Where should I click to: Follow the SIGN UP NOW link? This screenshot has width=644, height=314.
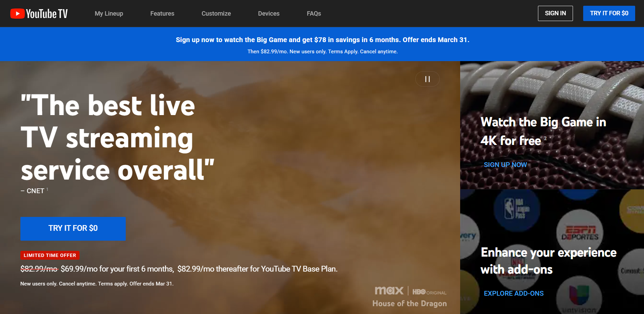(x=505, y=165)
